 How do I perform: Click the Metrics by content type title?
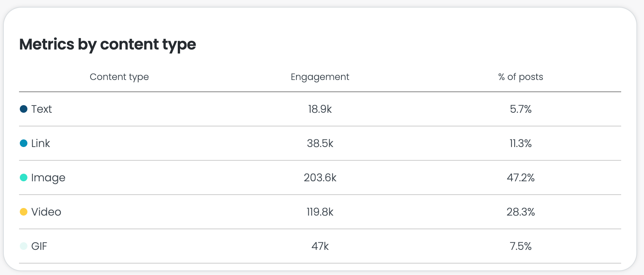(108, 45)
